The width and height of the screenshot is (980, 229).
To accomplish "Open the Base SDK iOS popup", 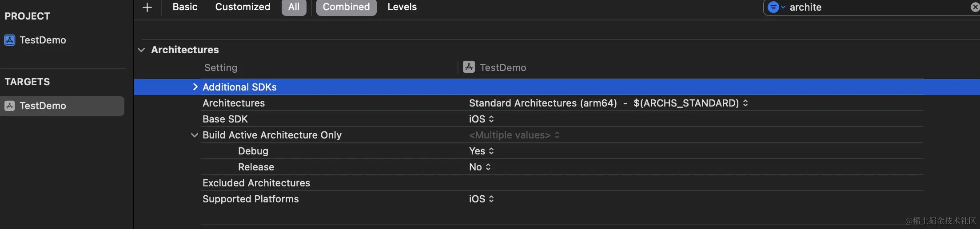I will point(482,119).
